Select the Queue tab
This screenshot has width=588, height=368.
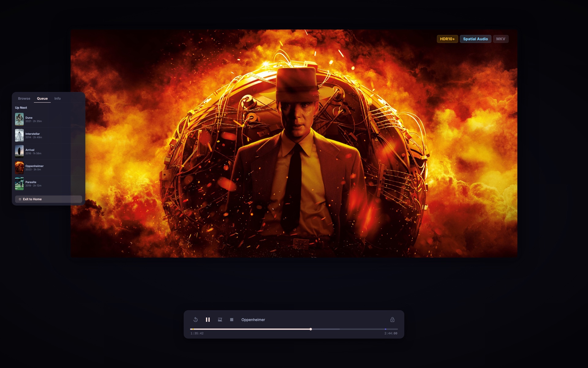pyautogui.click(x=42, y=98)
